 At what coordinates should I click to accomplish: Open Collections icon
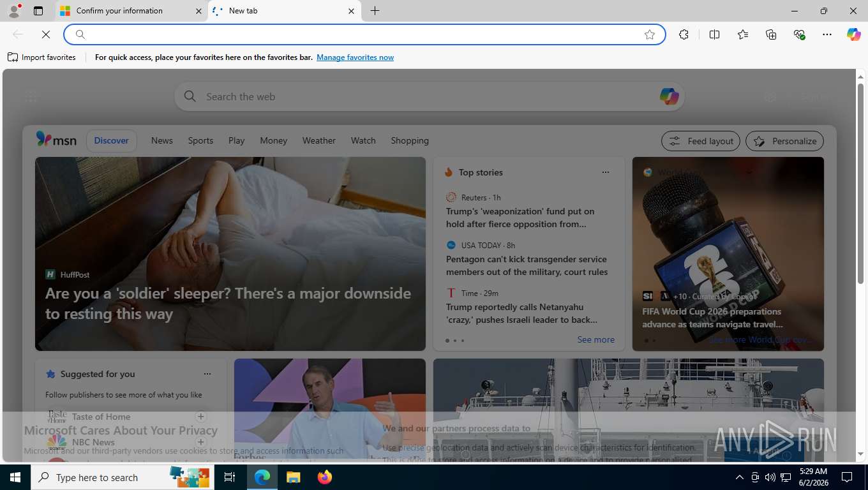pyautogui.click(x=771, y=34)
